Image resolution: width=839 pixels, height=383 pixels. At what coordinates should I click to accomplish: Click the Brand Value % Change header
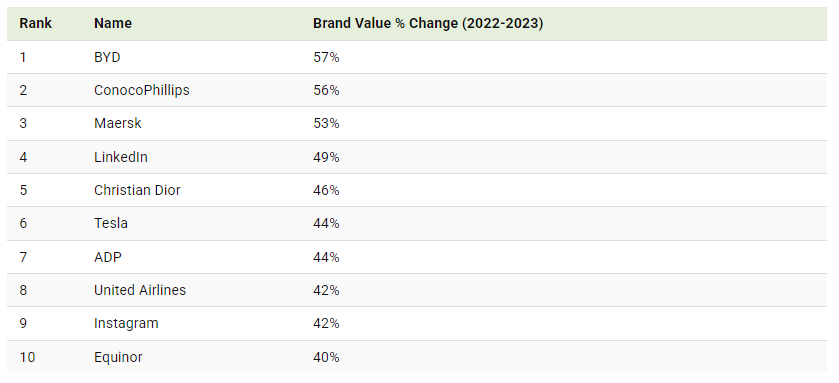[428, 24]
